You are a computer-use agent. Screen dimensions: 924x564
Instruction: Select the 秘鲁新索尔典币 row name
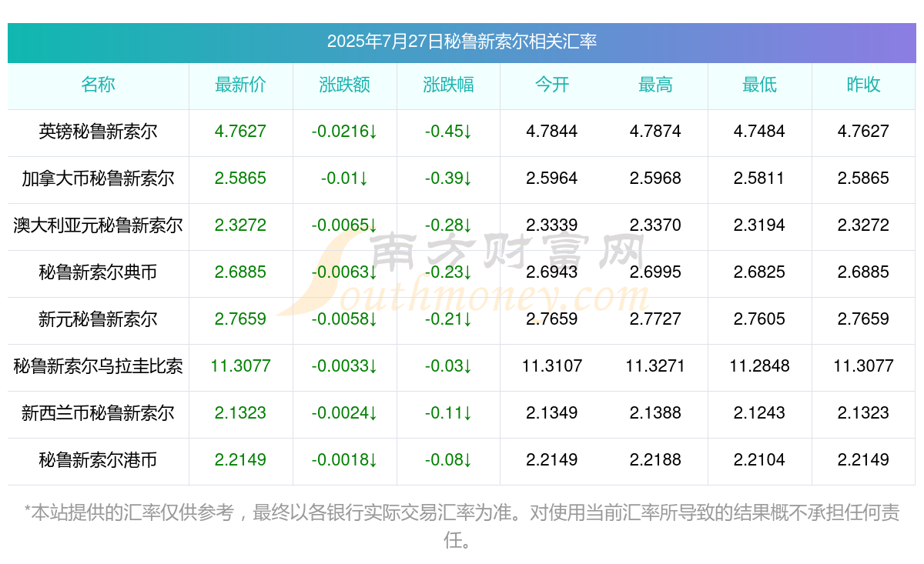(98, 272)
